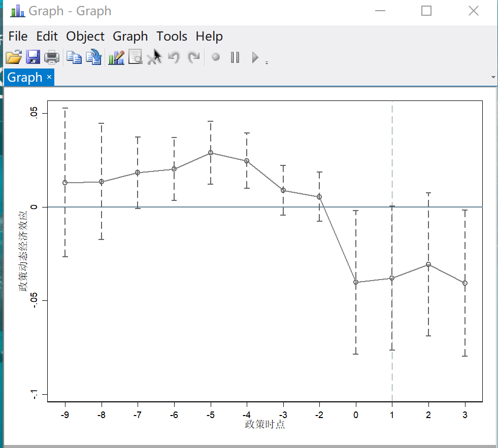Click the grayed-out page magnifier icon
Image resolution: width=498 pixels, height=448 pixels.
click(x=136, y=57)
